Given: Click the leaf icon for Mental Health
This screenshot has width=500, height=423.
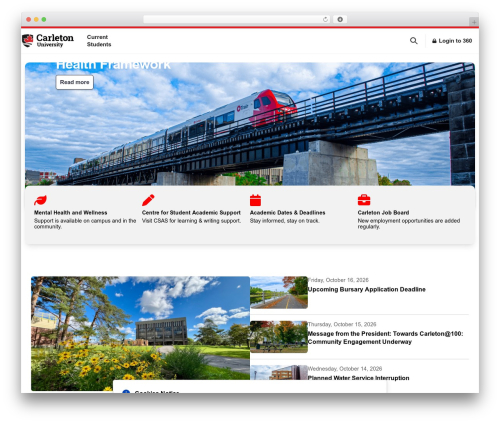Looking at the screenshot, I should pos(40,200).
